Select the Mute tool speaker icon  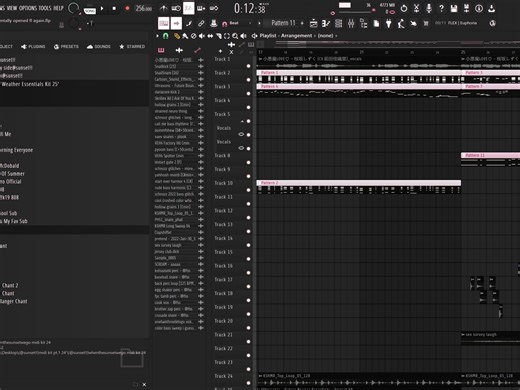tap(202, 36)
